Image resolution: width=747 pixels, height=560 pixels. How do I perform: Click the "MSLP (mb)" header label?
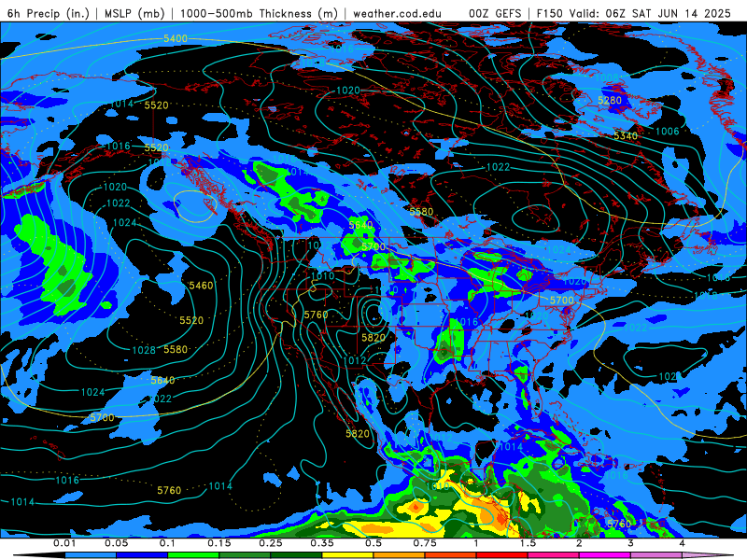point(134,13)
